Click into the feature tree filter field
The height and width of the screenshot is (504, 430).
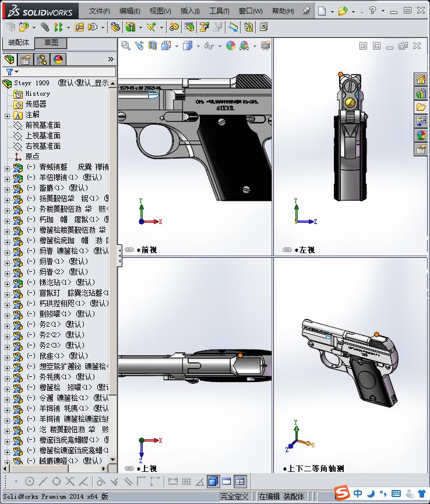point(59,72)
